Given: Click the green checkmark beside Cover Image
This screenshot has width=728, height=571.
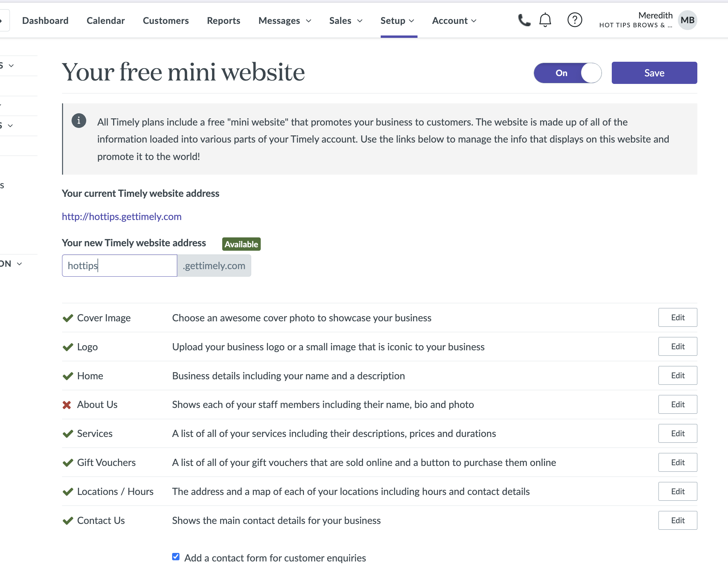Looking at the screenshot, I should tap(68, 318).
